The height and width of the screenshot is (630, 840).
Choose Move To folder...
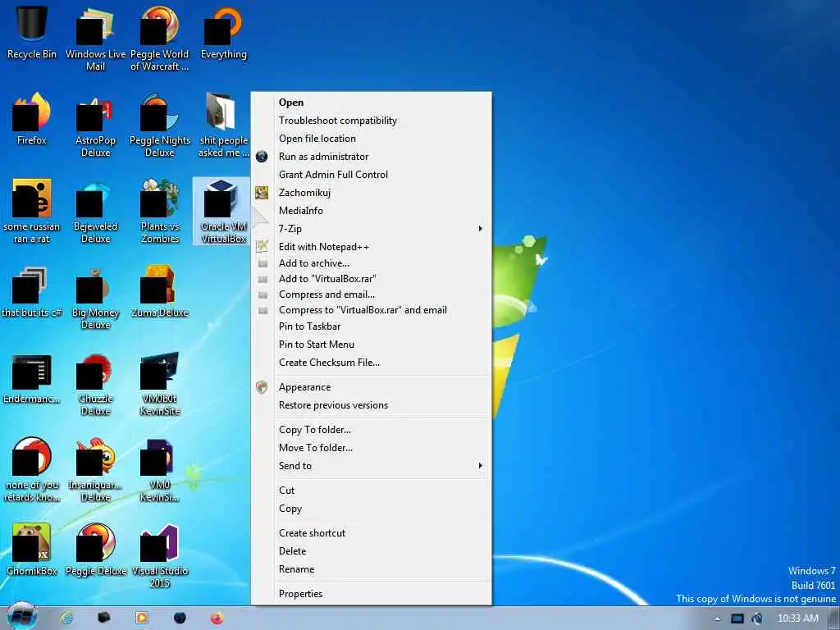(x=372, y=448)
